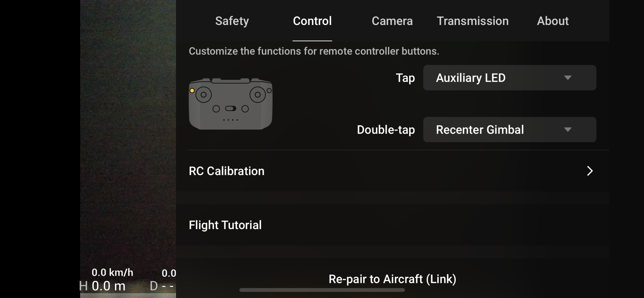Go to the Transmission tab
644x298 pixels.
[x=473, y=21]
